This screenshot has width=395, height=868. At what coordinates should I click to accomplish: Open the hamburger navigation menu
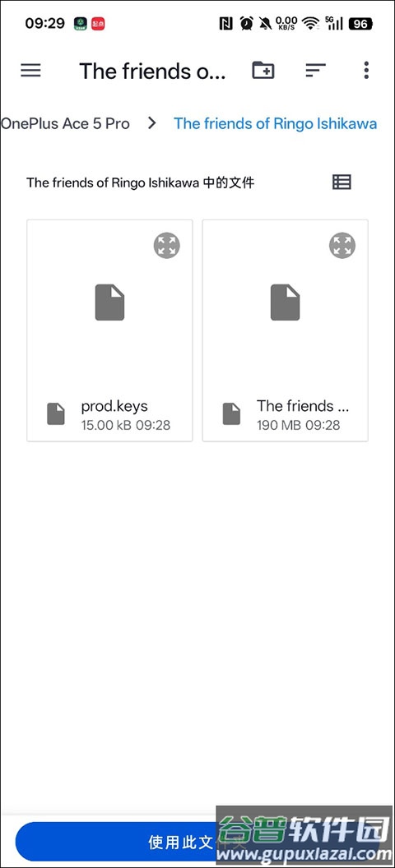point(30,71)
